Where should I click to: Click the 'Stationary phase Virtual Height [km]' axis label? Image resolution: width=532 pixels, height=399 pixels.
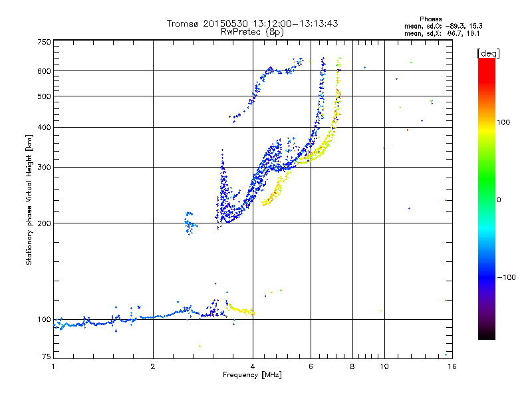pyautogui.click(x=29, y=199)
